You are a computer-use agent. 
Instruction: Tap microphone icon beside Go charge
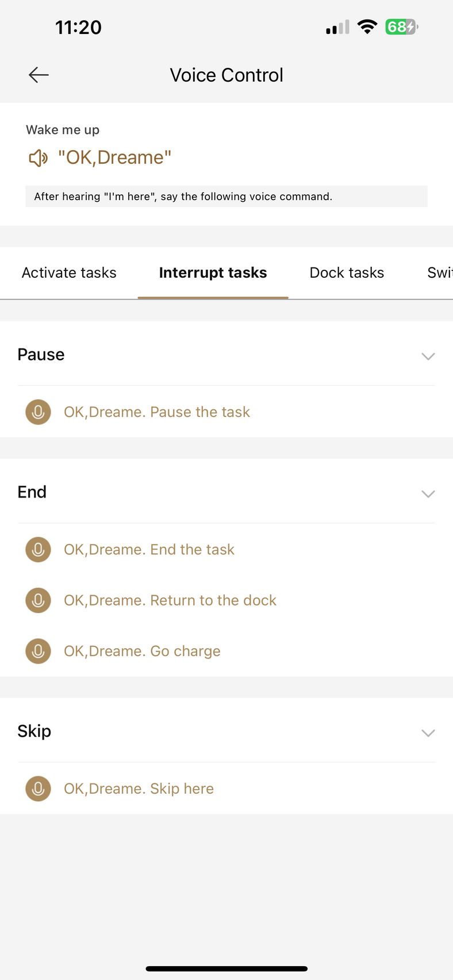click(38, 651)
